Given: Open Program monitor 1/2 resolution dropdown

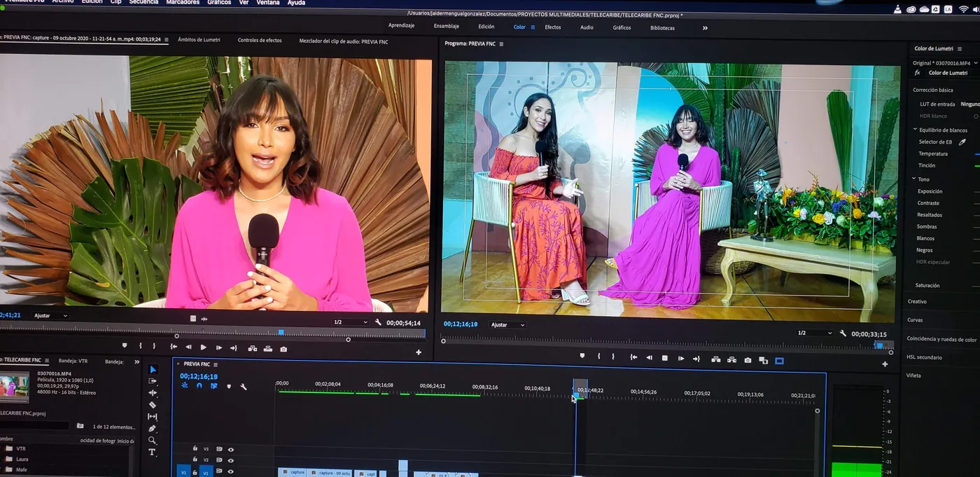Looking at the screenshot, I should pyautogui.click(x=815, y=333).
